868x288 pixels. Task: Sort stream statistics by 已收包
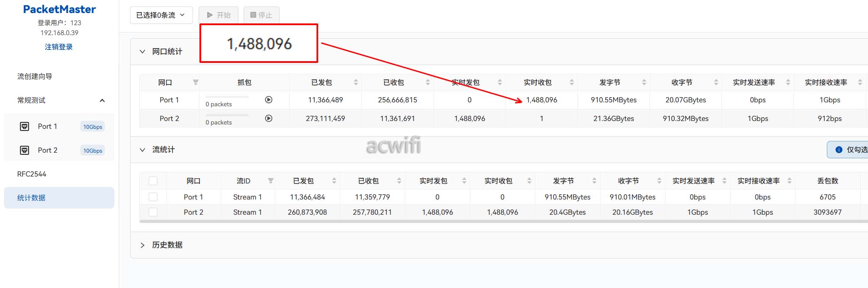pos(399,181)
